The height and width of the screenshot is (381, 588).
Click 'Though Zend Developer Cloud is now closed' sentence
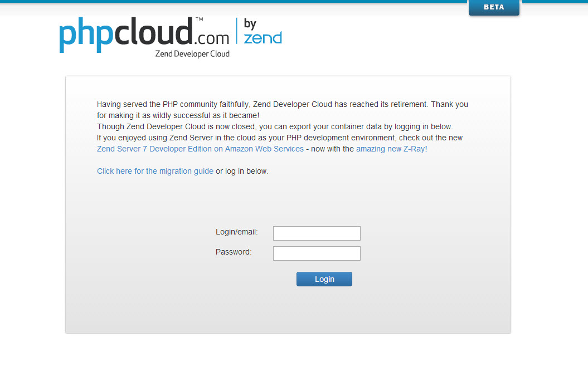pyautogui.click(x=274, y=126)
